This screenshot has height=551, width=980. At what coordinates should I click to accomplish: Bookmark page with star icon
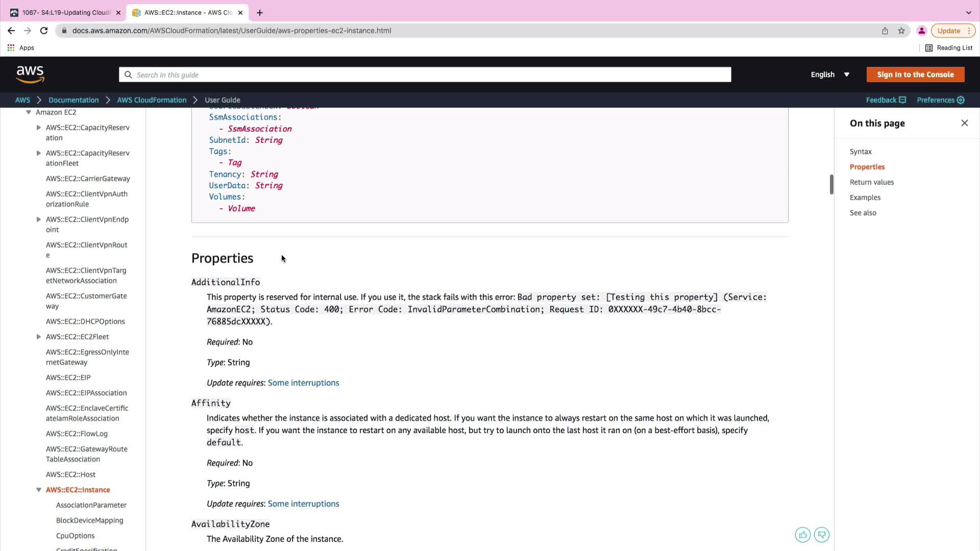pyautogui.click(x=901, y=31)
